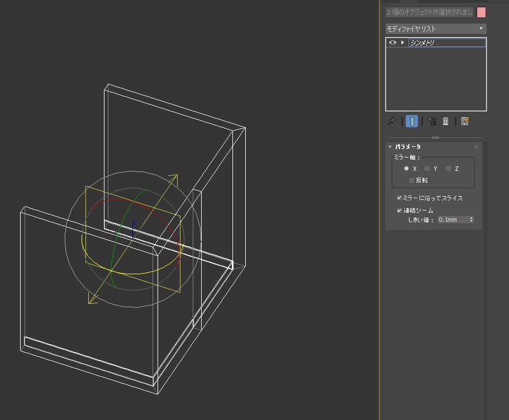Click the trash icon to remove modifier
This screenshot has width=509, height=420.
445,121
